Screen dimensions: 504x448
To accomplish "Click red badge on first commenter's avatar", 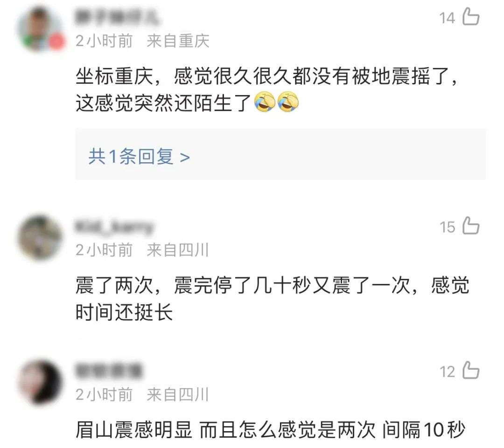I will (x=56, y=42).
